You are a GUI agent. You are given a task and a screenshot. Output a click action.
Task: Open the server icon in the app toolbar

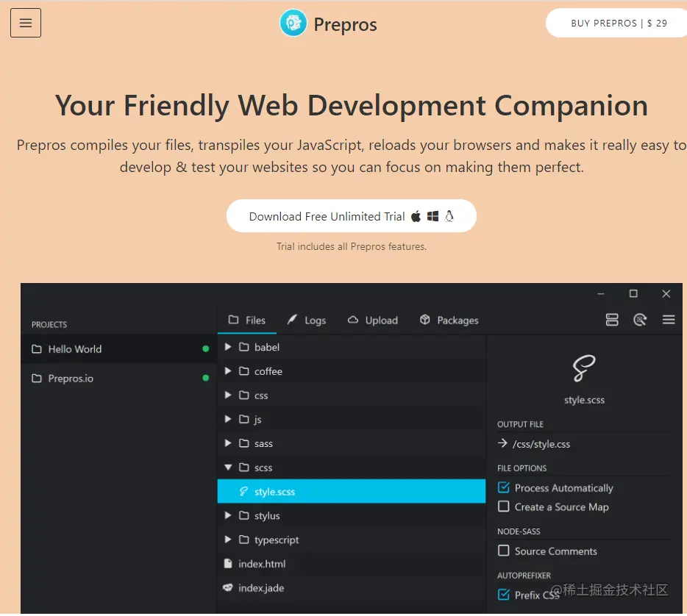point(612,320)
